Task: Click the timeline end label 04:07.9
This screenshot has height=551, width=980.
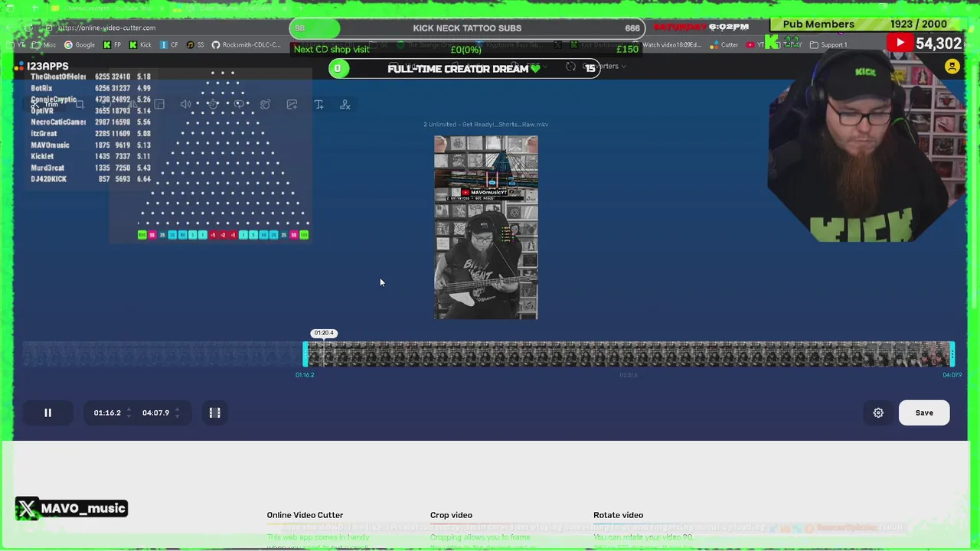Action: click(952, 375)
